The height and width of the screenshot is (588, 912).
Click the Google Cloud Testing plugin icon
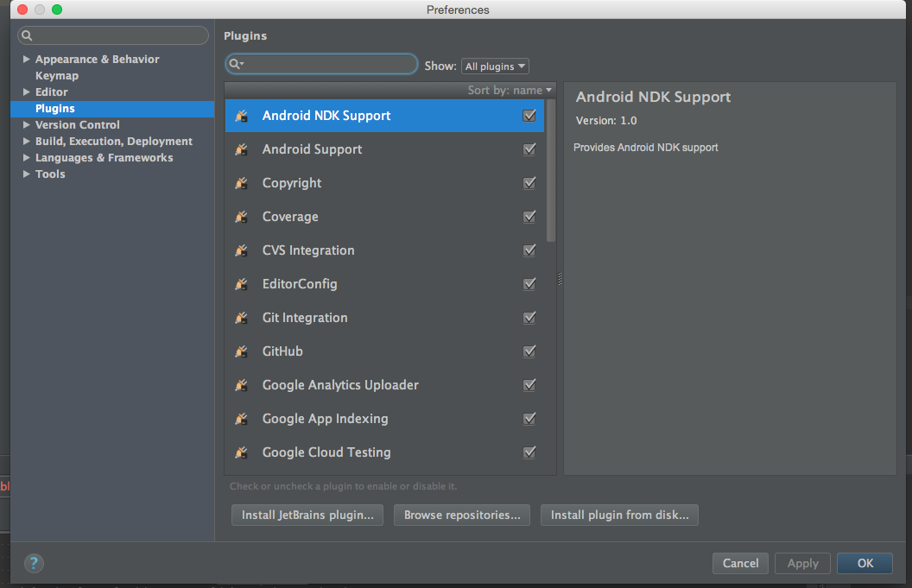242,452
